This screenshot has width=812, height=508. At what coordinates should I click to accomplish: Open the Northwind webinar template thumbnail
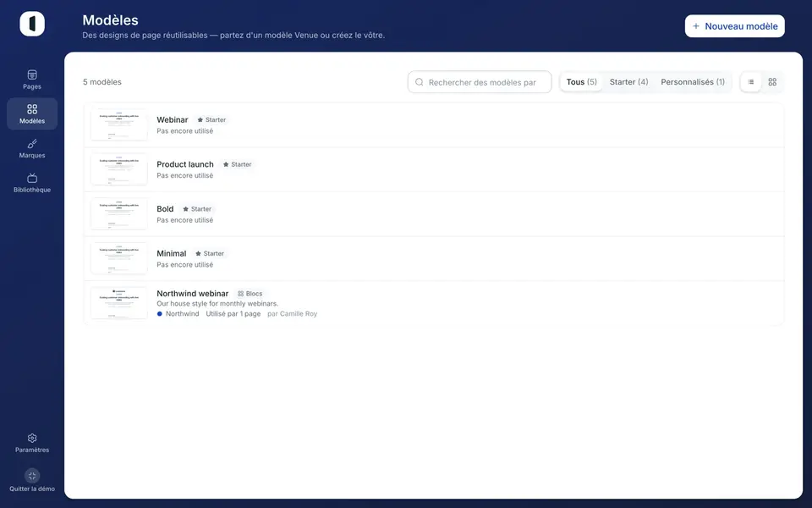coord(119,303)
